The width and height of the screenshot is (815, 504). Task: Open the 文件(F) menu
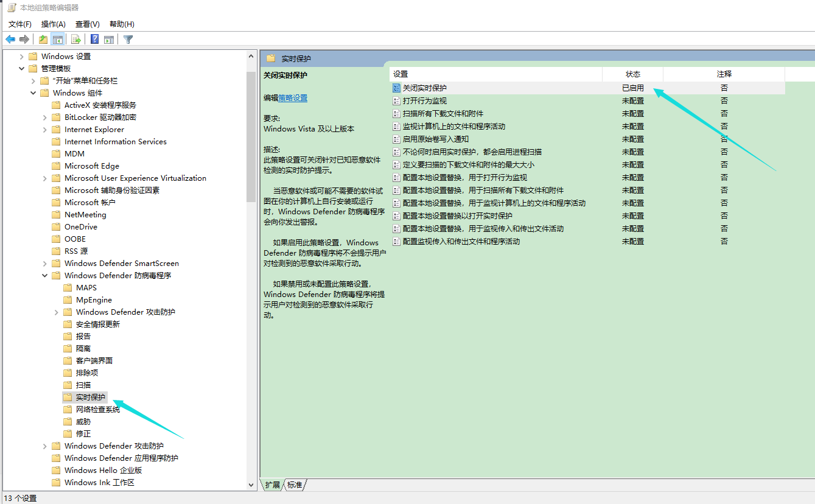(20, 24)
